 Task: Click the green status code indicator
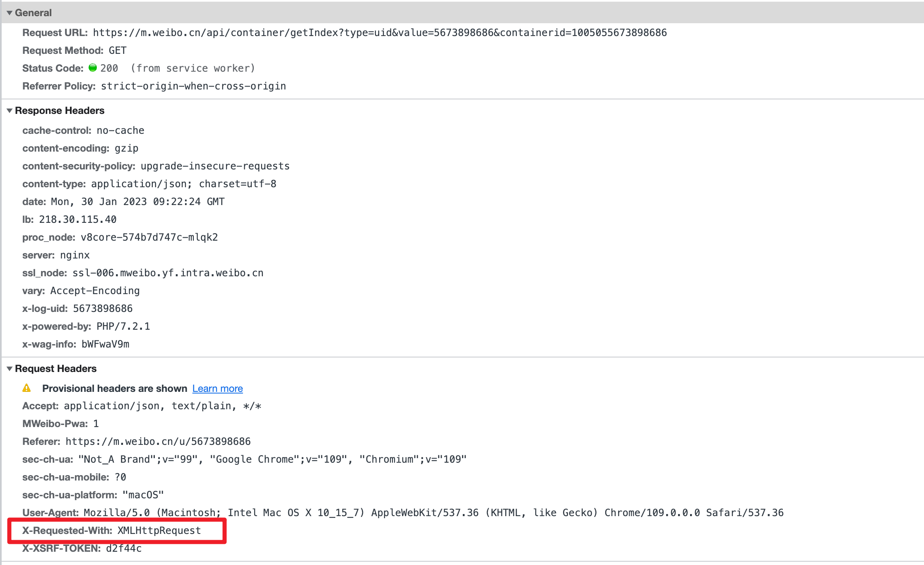[93, 68]
